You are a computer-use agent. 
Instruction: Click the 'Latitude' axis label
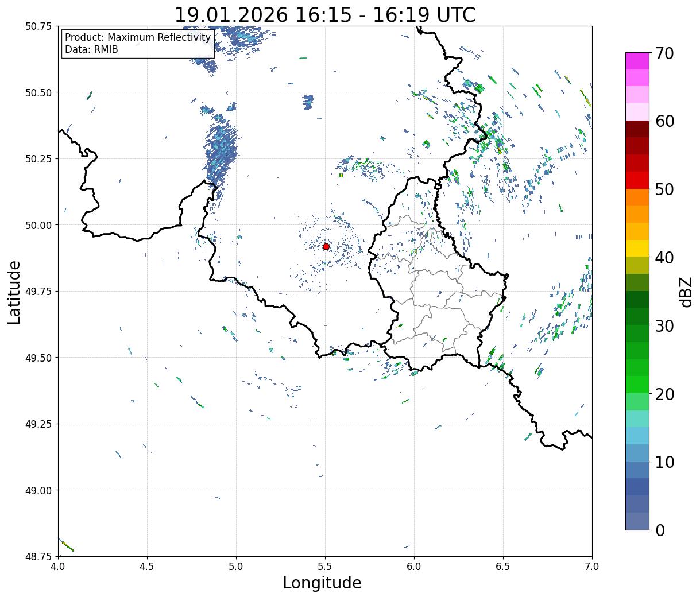(14, 292)
